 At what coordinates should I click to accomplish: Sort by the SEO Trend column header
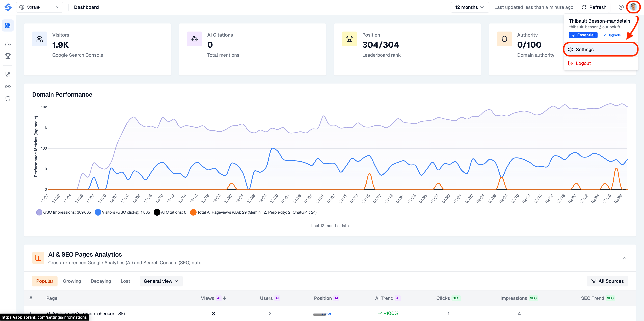(x=598, y=298)
